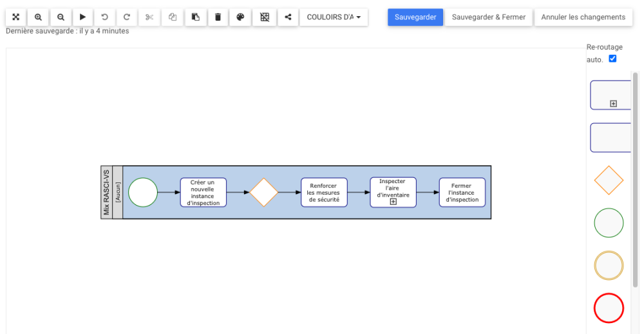
Task: Click the fullscreen expand icon
Action: coord(16,17)
